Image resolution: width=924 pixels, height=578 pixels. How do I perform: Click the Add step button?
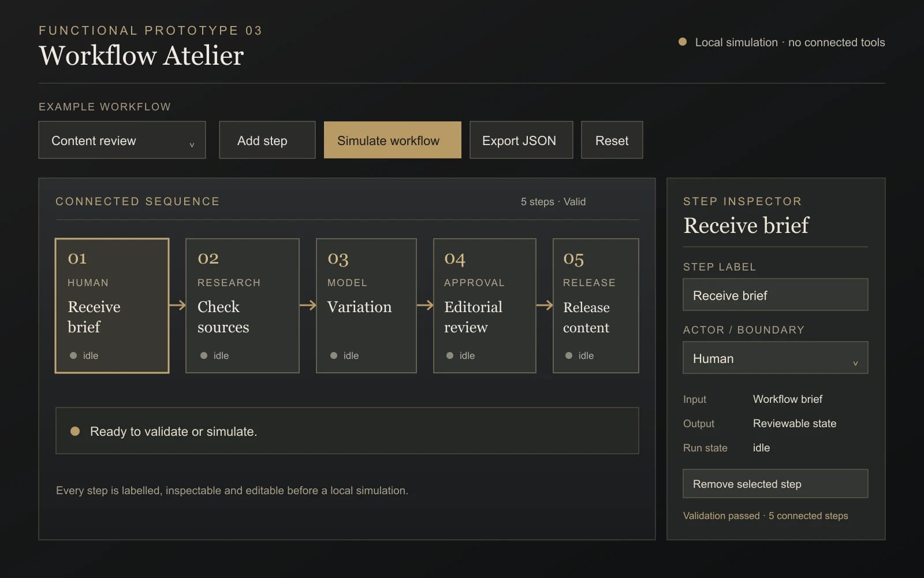click(267, 140)
